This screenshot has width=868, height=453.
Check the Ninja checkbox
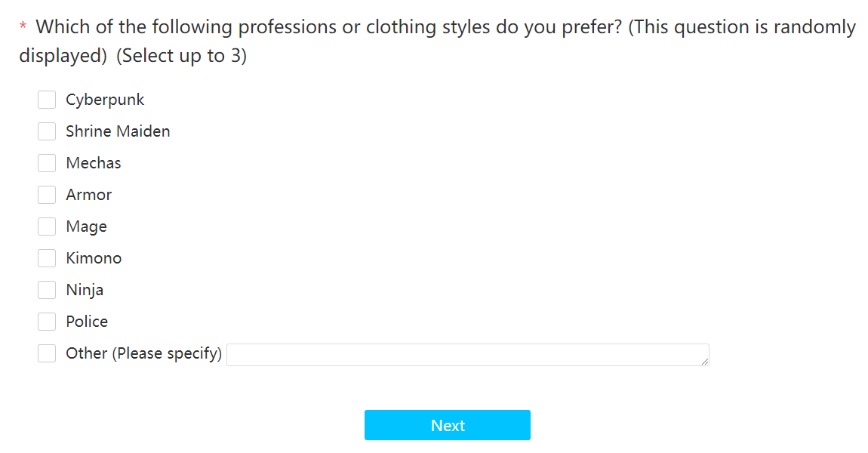(47, 290)
